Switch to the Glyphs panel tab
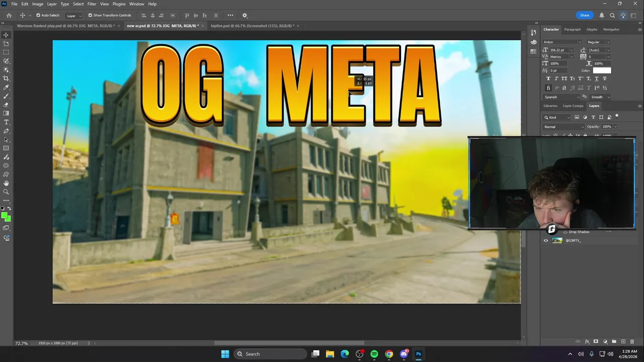The image size is (644, 362). click(592, 29)
